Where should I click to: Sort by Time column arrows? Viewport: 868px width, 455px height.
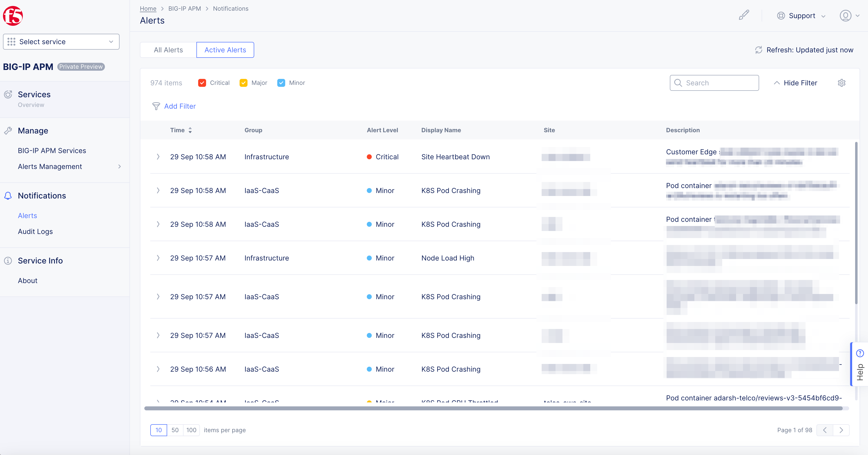pyautogui.click(x=190, y=130)
